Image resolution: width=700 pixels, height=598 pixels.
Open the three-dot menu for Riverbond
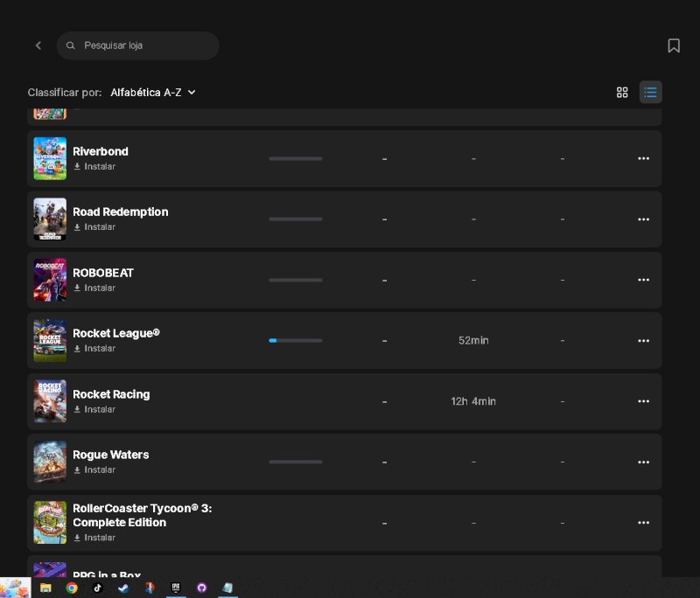pyautogui.click(x=643, y=158)
